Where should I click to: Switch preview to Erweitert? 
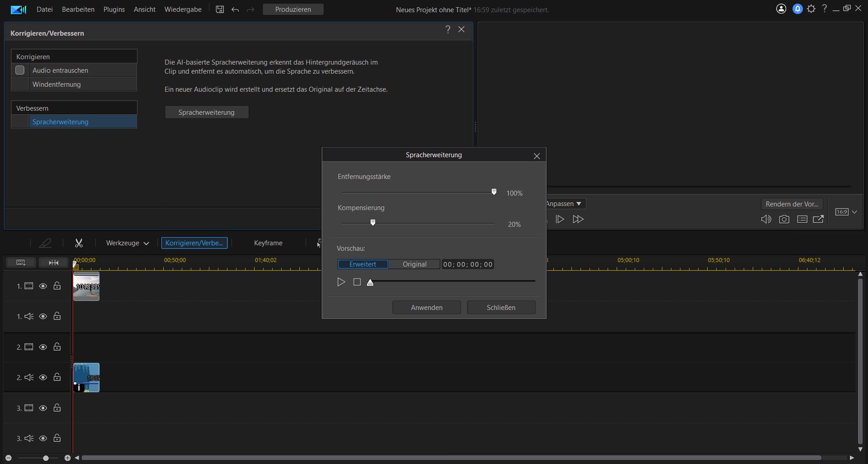pyautogui.click(x=363, y=264)
